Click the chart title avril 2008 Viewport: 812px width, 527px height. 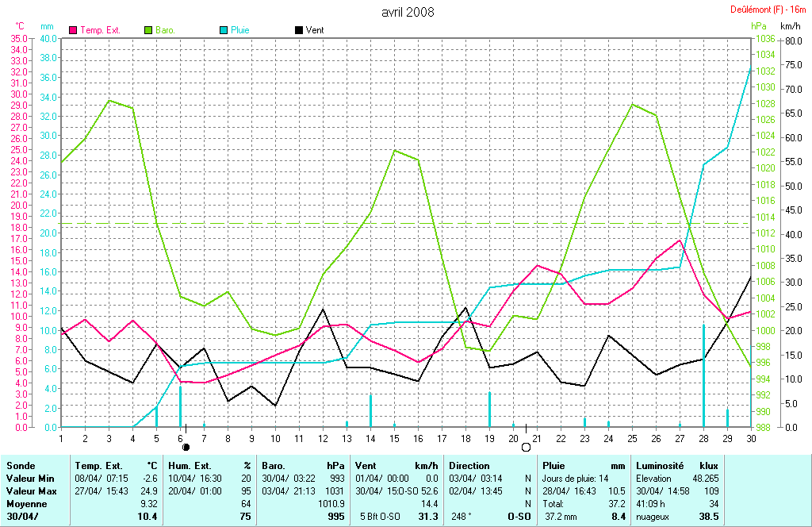click(x=408, y=12)
